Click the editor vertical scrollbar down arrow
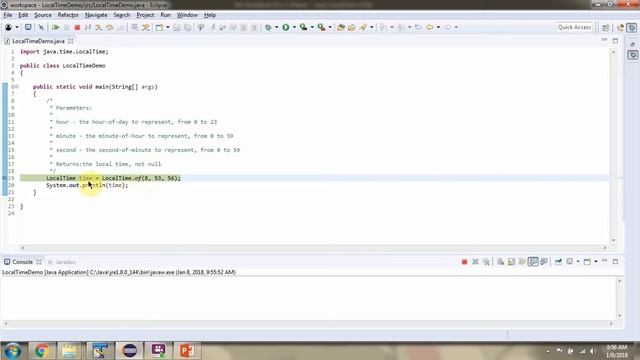 tap(613, 240)
